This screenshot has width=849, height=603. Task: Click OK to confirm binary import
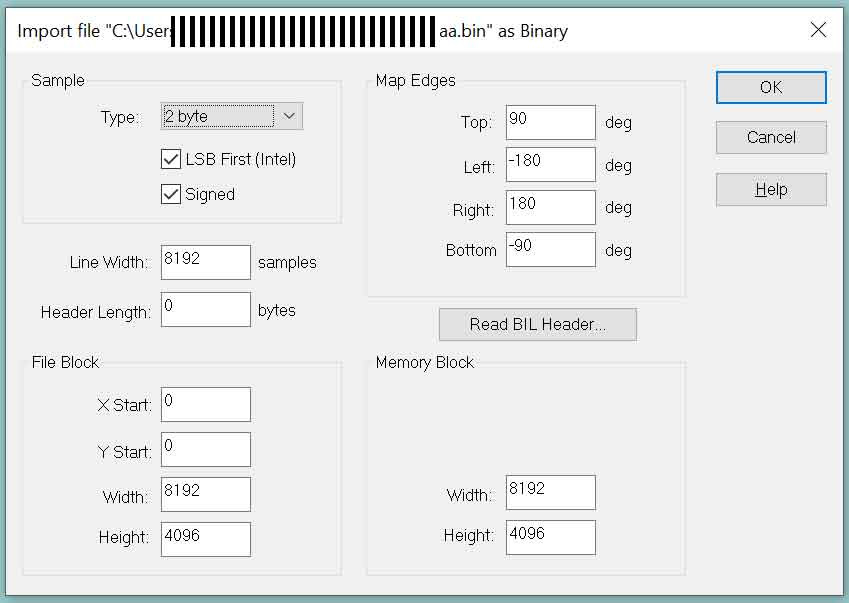771,87
